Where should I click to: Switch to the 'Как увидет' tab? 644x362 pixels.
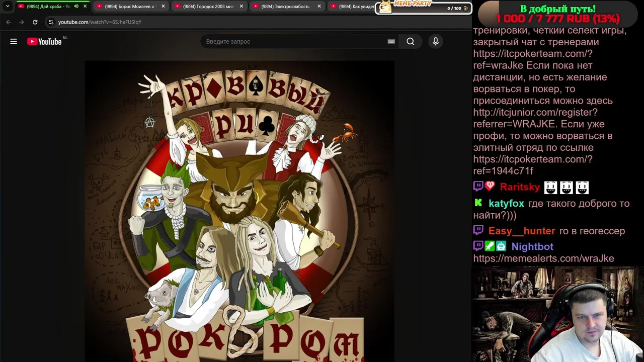[x=352, y=7]
